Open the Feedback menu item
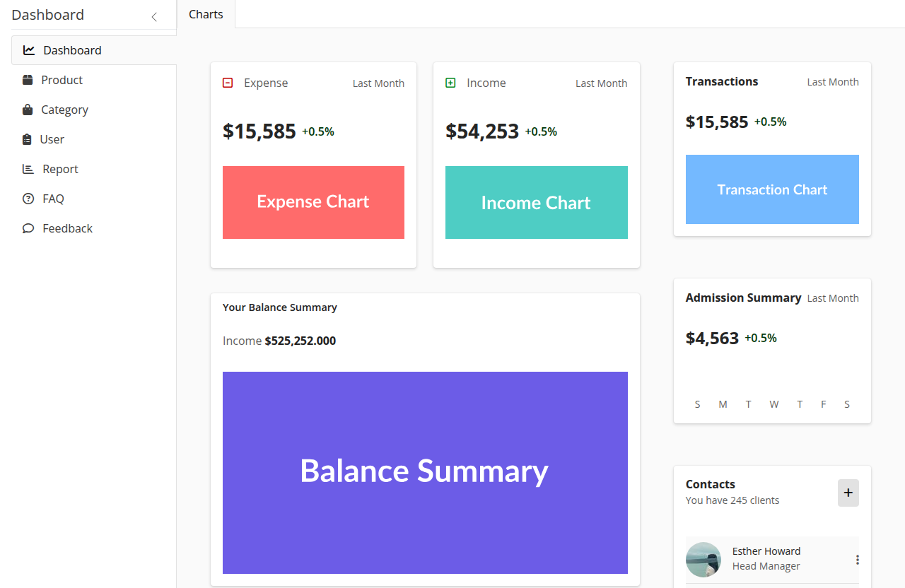 [x=67, y=228]
